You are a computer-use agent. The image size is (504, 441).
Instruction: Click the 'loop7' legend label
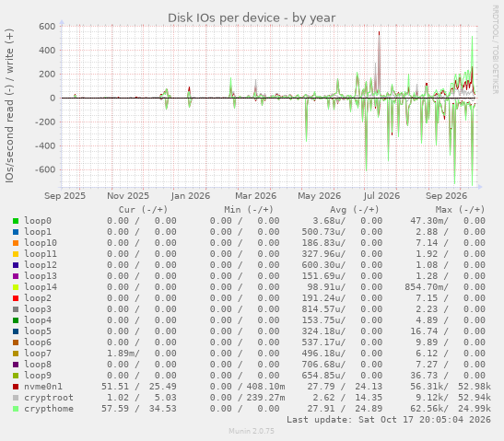[38, 354]
